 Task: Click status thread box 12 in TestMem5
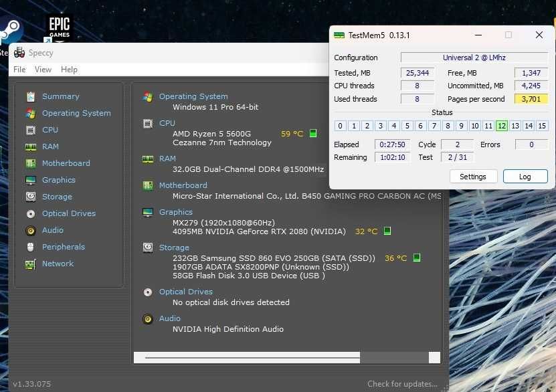pyautogui.click(x=502, y=126)
